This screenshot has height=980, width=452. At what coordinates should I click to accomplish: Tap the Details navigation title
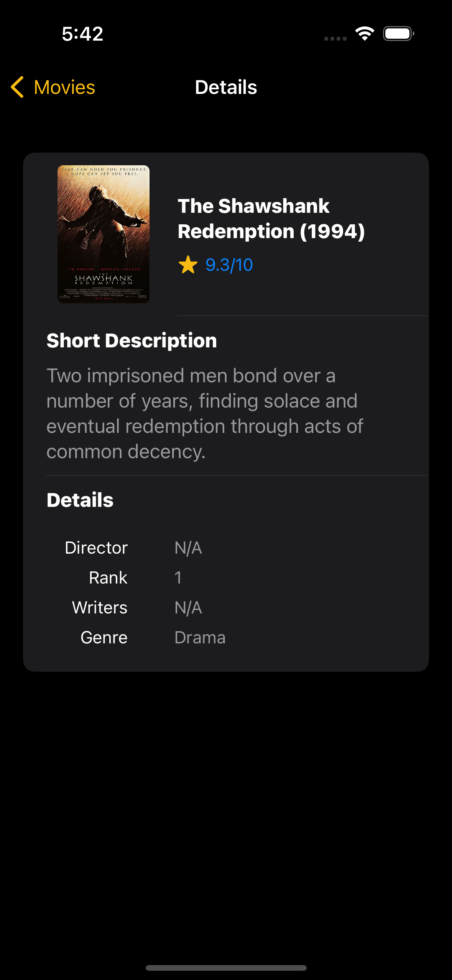226,87
